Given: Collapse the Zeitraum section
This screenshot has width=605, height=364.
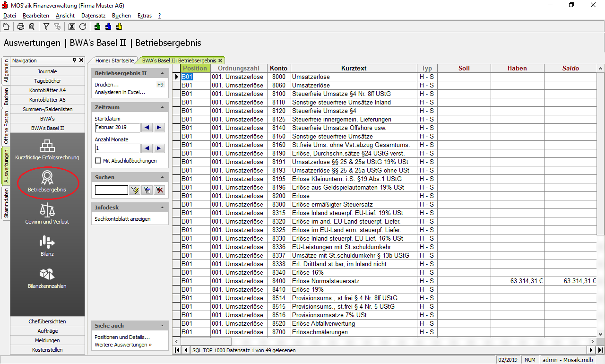Looking at the screenshot, I should 163,107.
